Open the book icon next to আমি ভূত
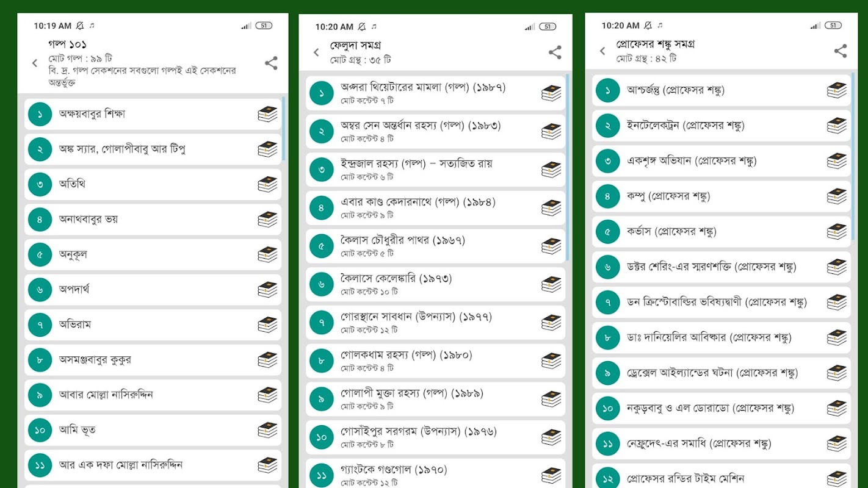Screen dimensions: 868x488 pos(267,430)
